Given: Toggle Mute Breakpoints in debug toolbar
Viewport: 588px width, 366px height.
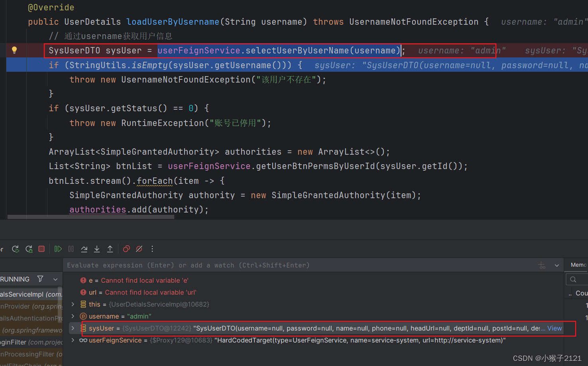Looking at the screenshot, I should click(139, 249).
